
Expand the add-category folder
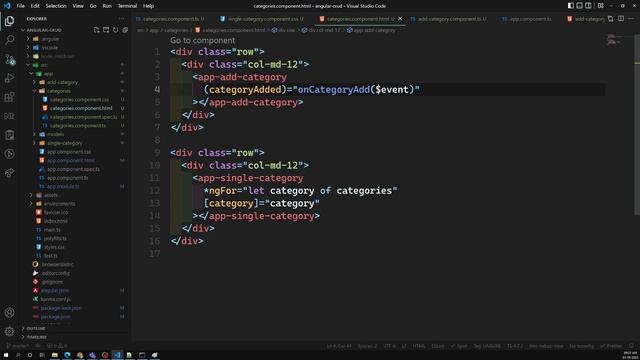pos(62,82)
